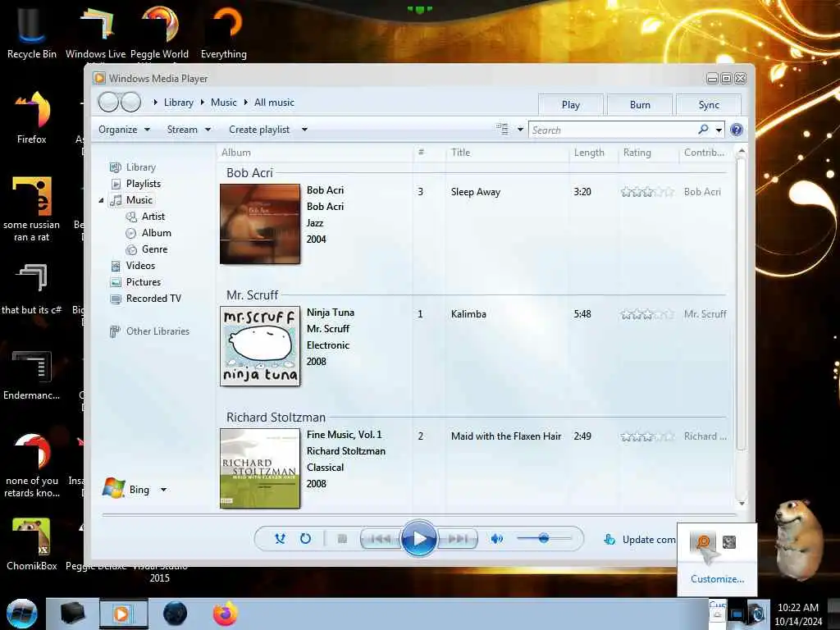
Task: Expand search options dropdown arrow
Action: pyautogui.click(x=719, y=130)
